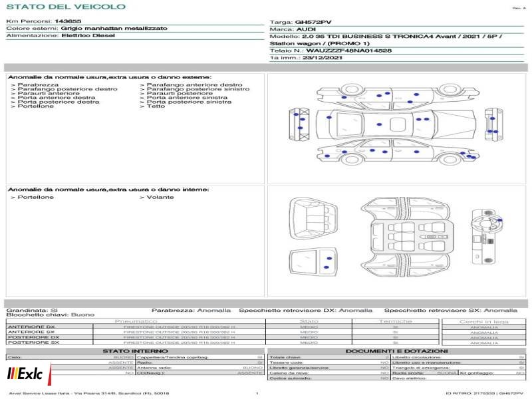Select the Telaio number WAUZZZF48NA014528

(x=348, y=51)
